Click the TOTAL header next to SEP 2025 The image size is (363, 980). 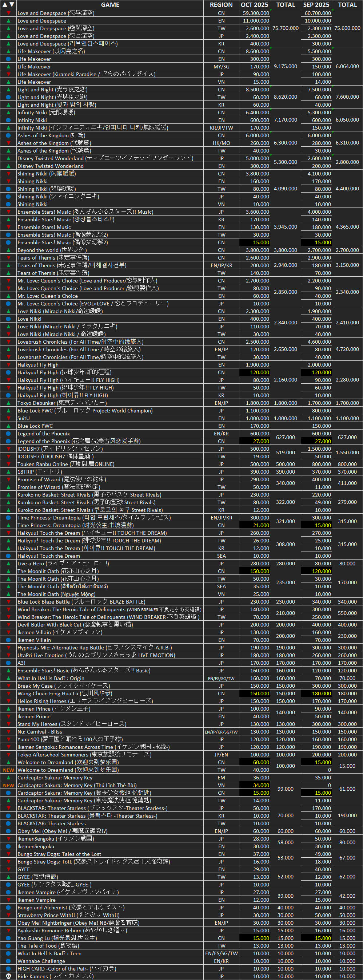[347, 5]
